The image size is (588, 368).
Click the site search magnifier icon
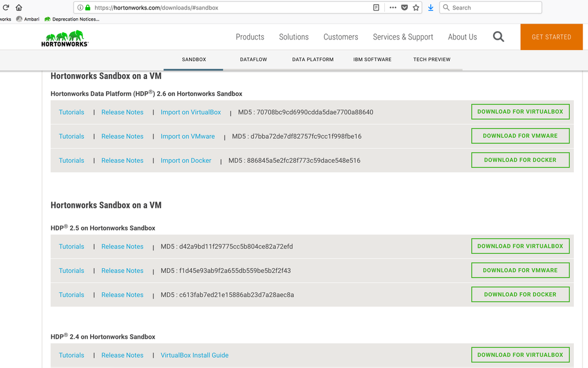499,37
